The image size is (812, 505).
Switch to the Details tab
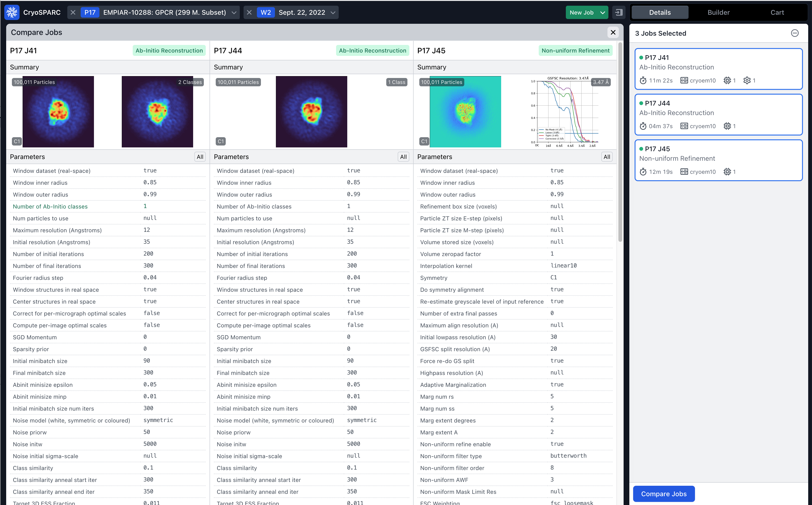point(660,12)
